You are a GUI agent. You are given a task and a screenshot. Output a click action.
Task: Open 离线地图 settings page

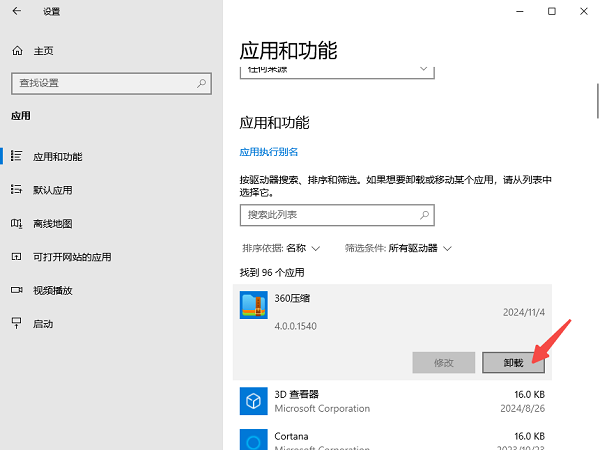53,223
